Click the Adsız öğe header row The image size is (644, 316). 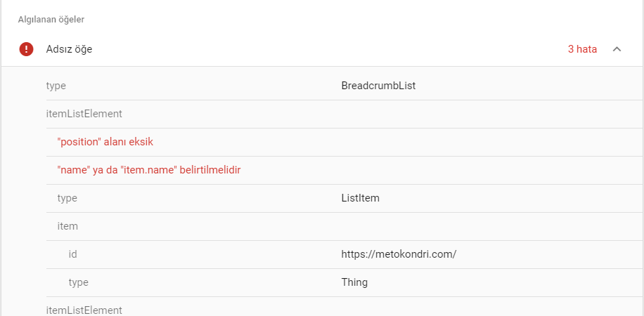pos(322,49)
